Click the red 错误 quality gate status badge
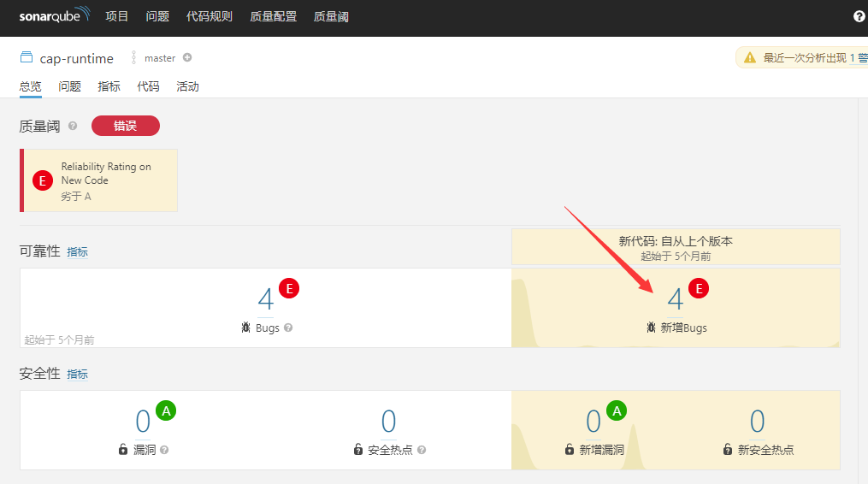Viewport: 868px width, 484px height. pos(126,126)
